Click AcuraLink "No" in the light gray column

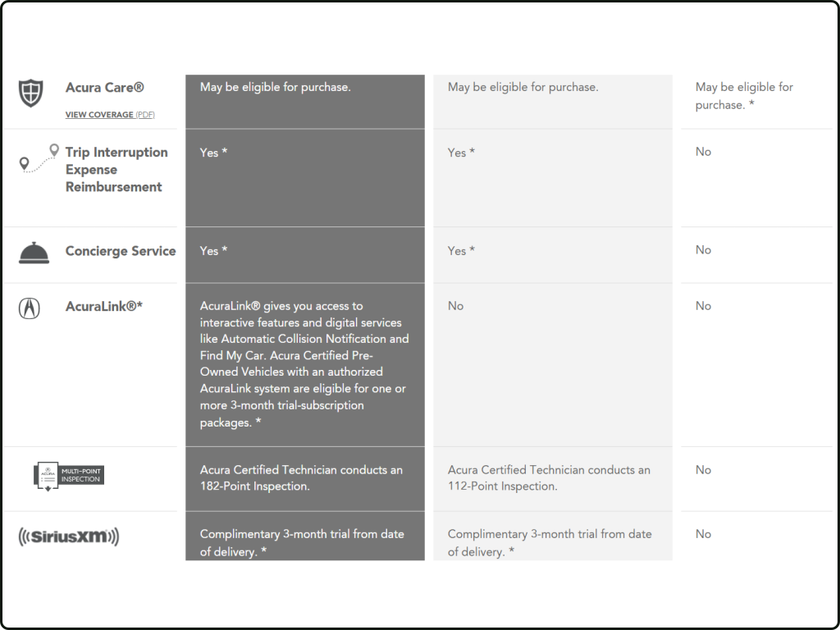(455, 306)
